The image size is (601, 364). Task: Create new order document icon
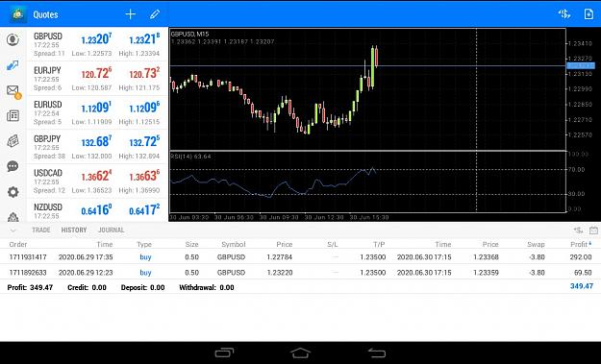tap(588, 14)
